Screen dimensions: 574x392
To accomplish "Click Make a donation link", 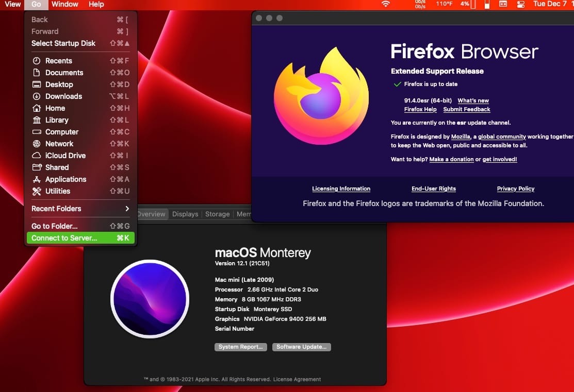I will 451,159.
